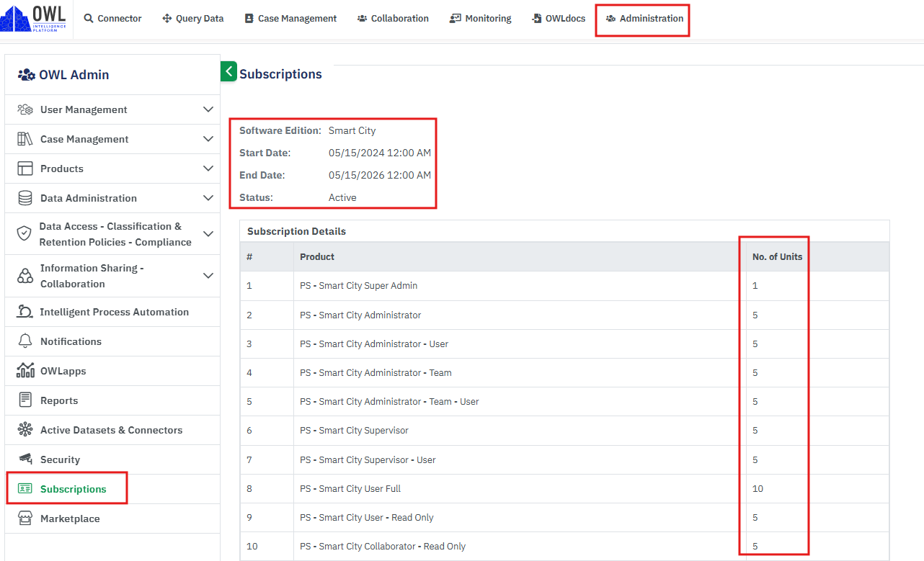Open Intelligent Process Automation page
This screenshot has width=924, height=561.
coord(112,312)
